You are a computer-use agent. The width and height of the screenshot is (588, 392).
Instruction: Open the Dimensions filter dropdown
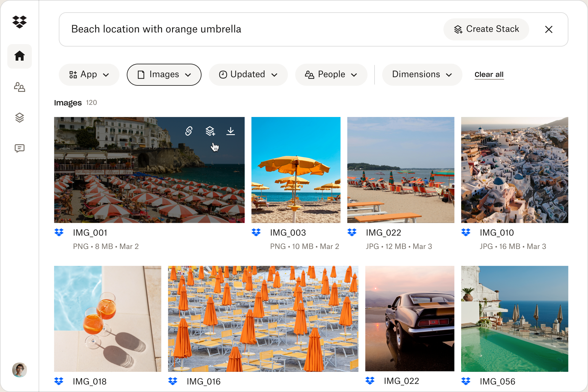[422, 74]
